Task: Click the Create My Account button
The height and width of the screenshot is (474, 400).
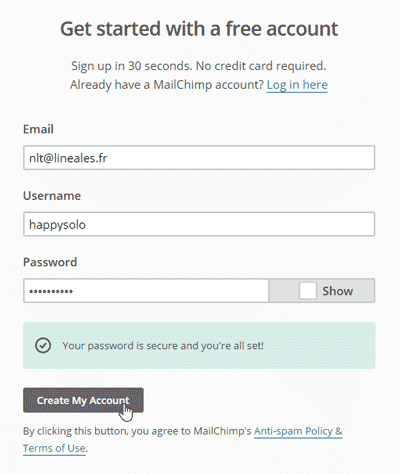Action: (x=83, y=400)
